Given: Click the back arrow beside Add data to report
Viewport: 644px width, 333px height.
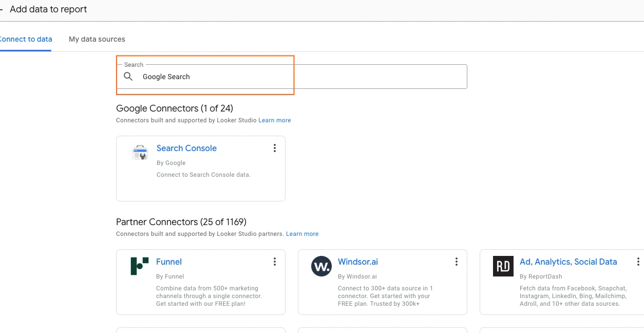Looking at the screenshot, I should [x=2, y=9].
